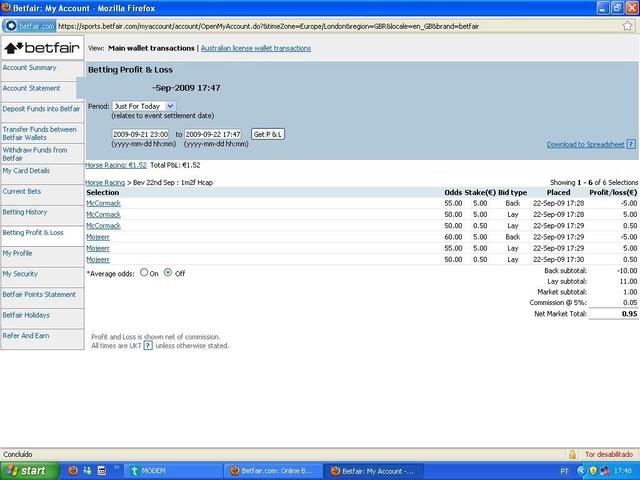The image size is (640, 480).
Task: Click the Get P & L button
Action: 268,134
